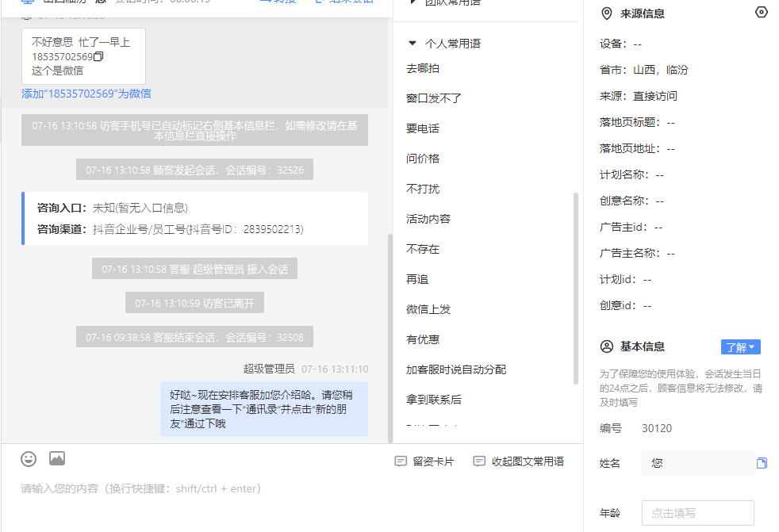Click the 访客手机号已自动标记 system notice
Viewport: 779px width, 532px height.
[195, 130]
